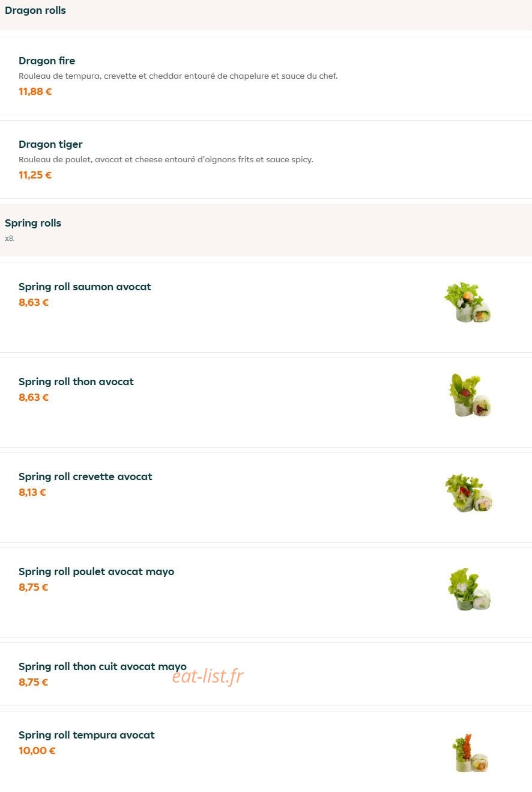
Task: Click the Spring roll thon avocat title
Action: pos(76,382)
